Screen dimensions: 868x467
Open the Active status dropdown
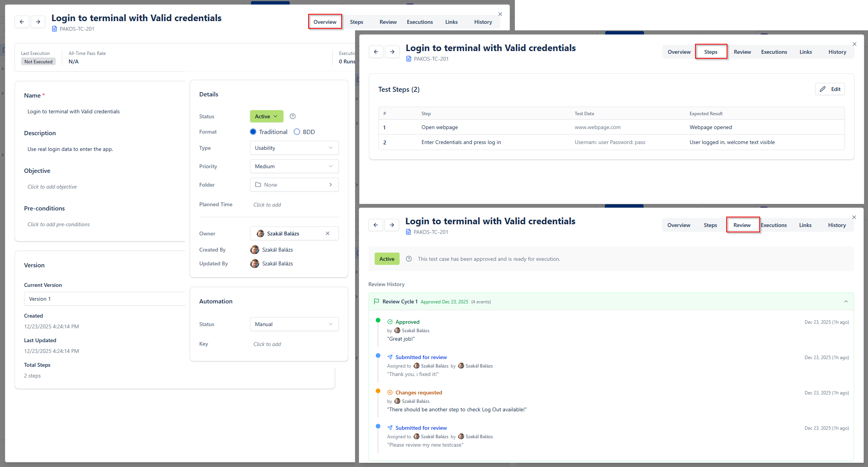pyautogui.click(x=266, y=116)
